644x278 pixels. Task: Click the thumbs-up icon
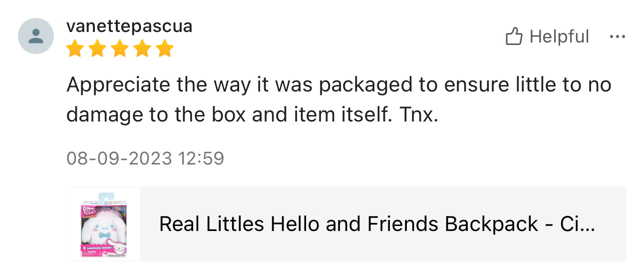click(x=514, y=36)
